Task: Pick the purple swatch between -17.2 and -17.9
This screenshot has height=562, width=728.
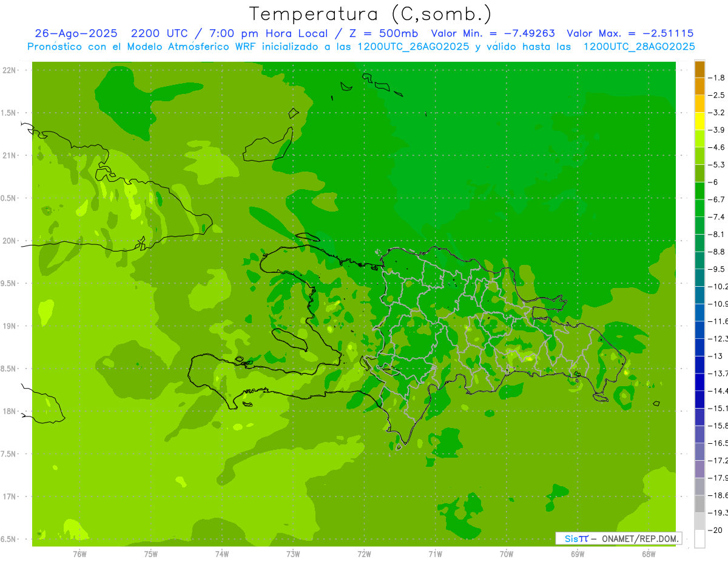Action: (699, 469)
